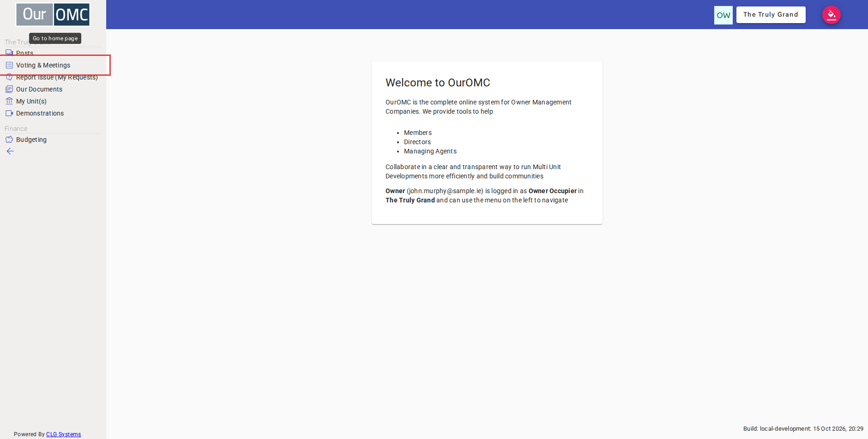The image size is (868, 439).
Task: Click the Members bullet text
Action: (418, 133)
